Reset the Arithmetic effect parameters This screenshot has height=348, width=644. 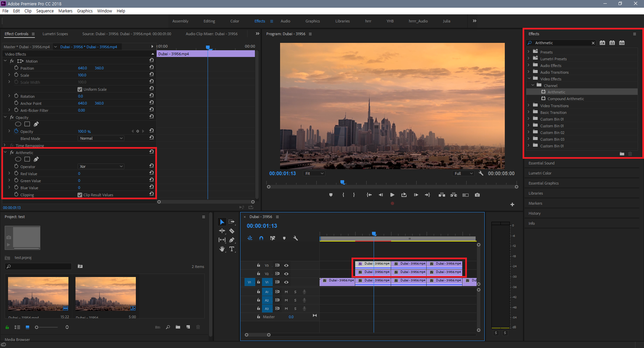152,152
